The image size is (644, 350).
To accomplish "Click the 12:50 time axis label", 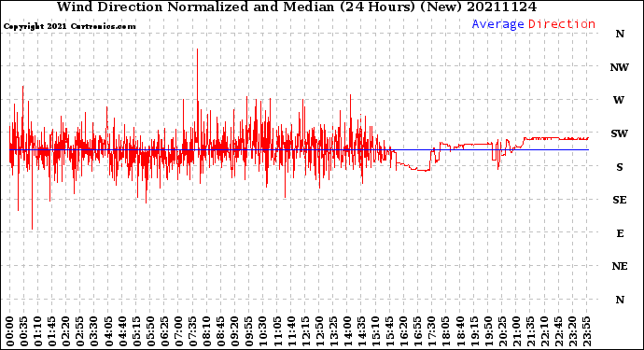I will (x=319, y=331).
